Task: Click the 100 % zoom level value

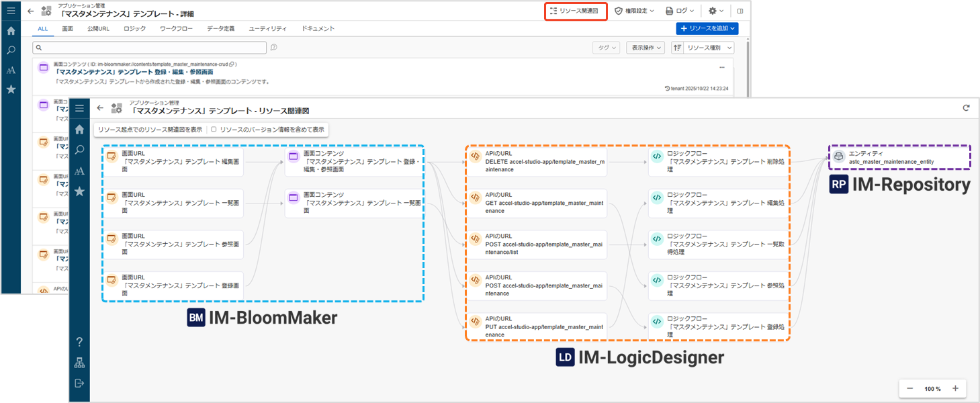Action: pos(932,389)
